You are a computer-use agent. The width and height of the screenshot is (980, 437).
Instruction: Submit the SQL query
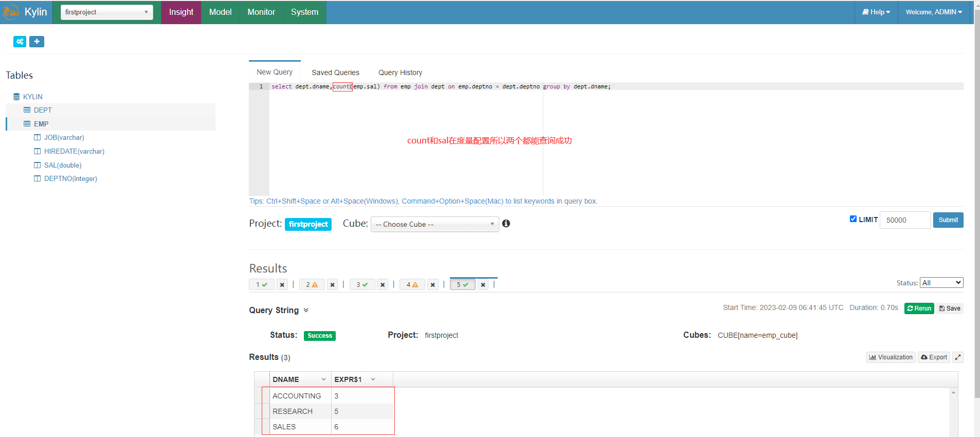(948, 220)
